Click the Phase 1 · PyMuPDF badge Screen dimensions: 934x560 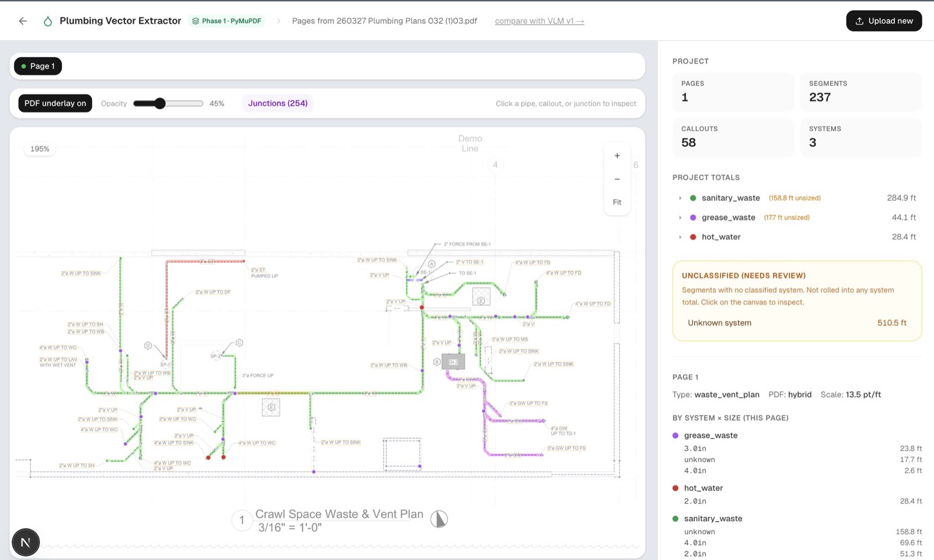(226, 21)
